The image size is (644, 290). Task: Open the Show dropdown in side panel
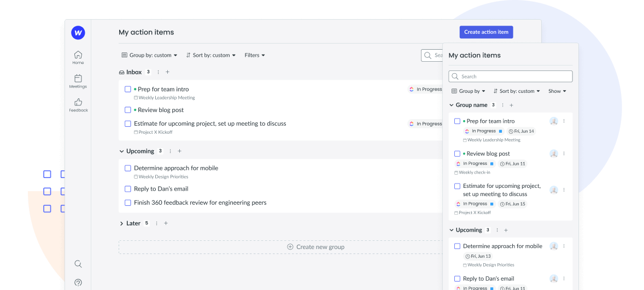(x=557, y=91)
